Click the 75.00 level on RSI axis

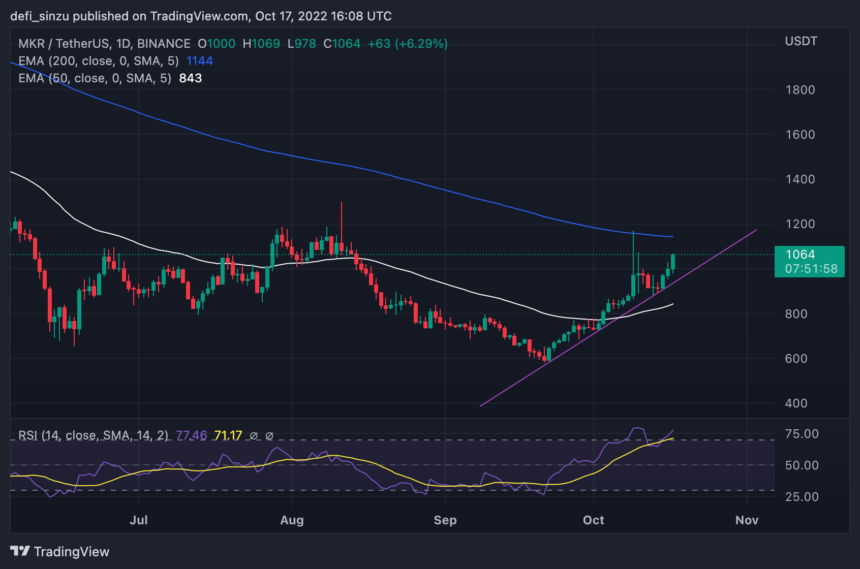pos(803,434)
